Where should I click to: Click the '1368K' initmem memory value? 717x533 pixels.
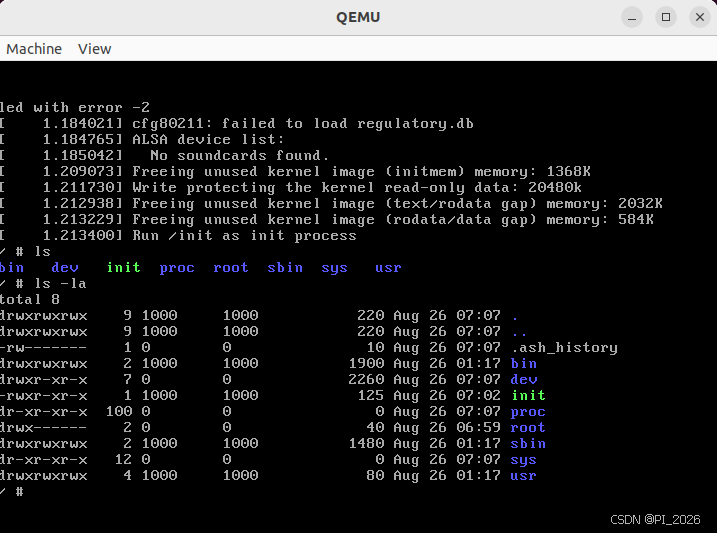(568, 171)
